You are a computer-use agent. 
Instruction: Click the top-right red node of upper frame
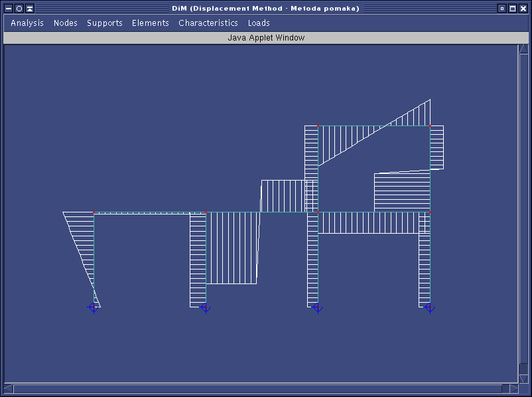[431, 125]
